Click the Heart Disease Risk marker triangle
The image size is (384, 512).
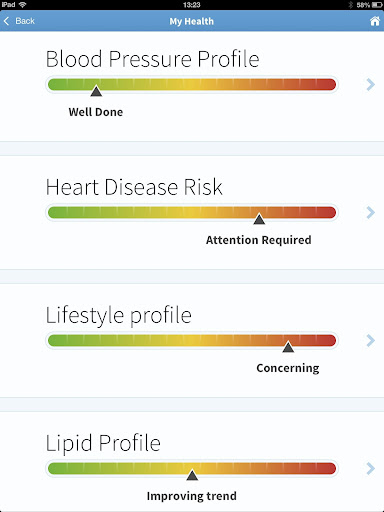[259, 219]
